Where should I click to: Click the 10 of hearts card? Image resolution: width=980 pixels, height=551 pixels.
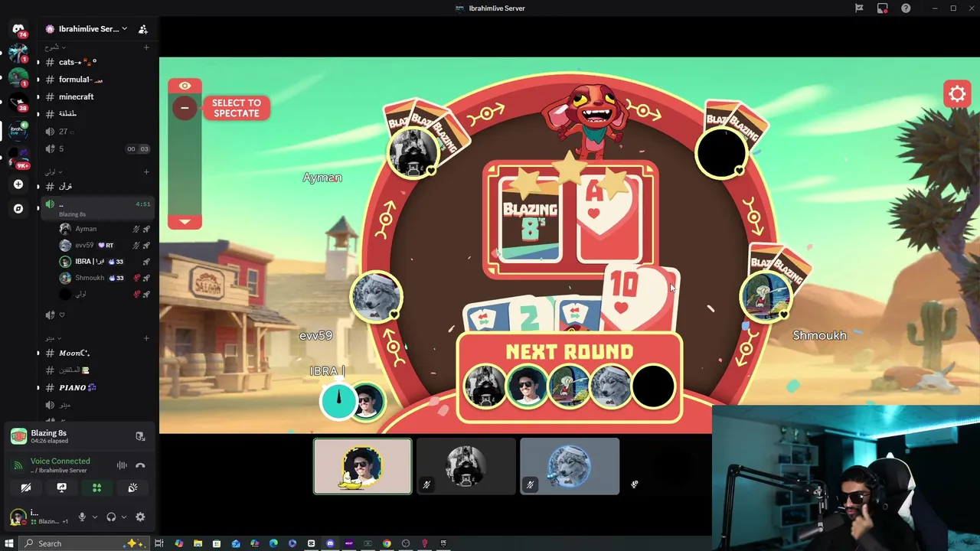[639, 298]
